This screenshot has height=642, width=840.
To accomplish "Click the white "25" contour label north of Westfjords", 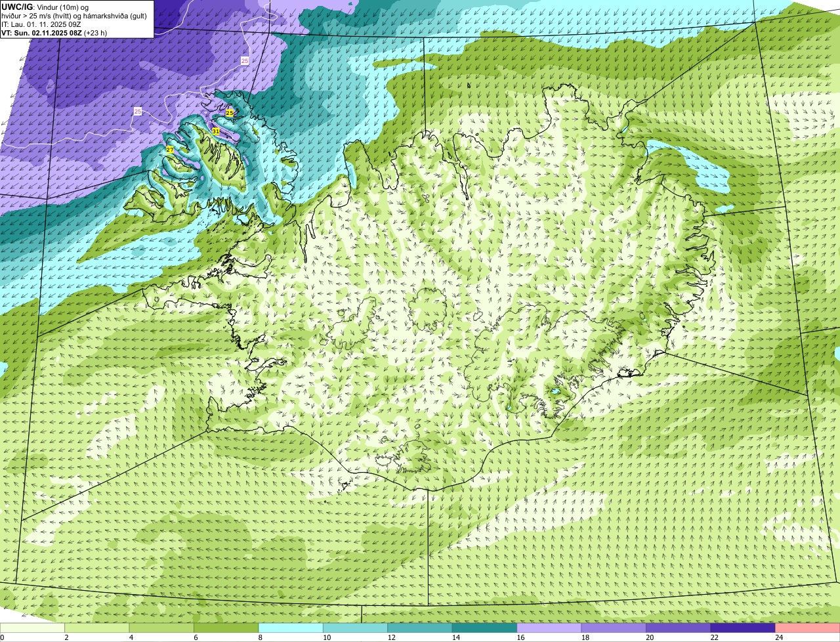I will pyautogui.click(x=245, y=60).
